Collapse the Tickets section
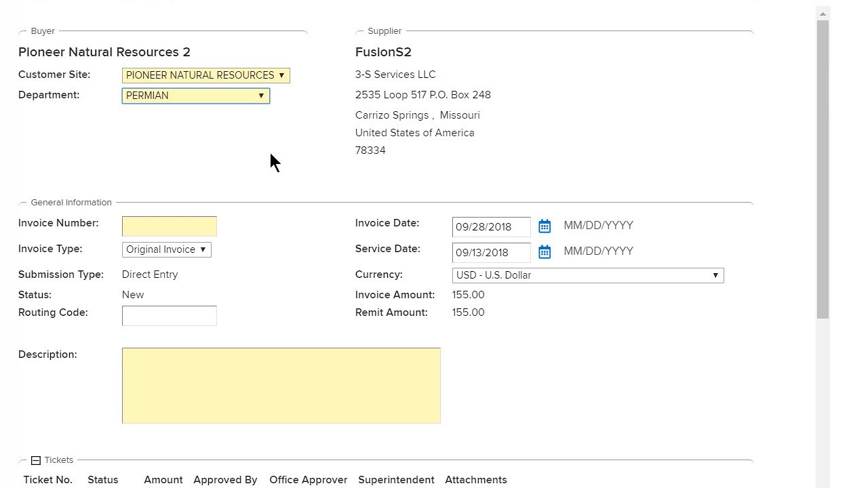 pyautogui.click(x=36, y=460)
